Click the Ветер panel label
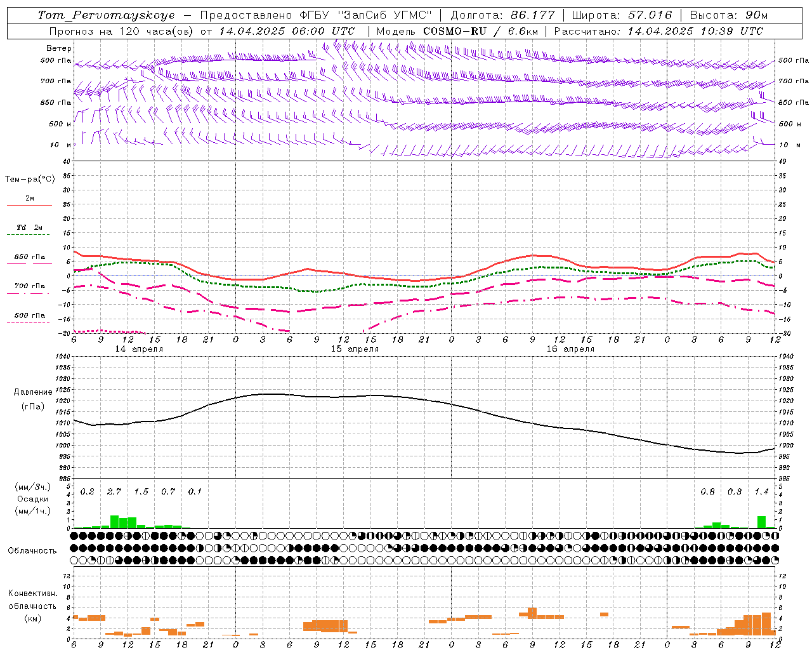812x650 pixels. pyautogui.click(x=59, y=48)
